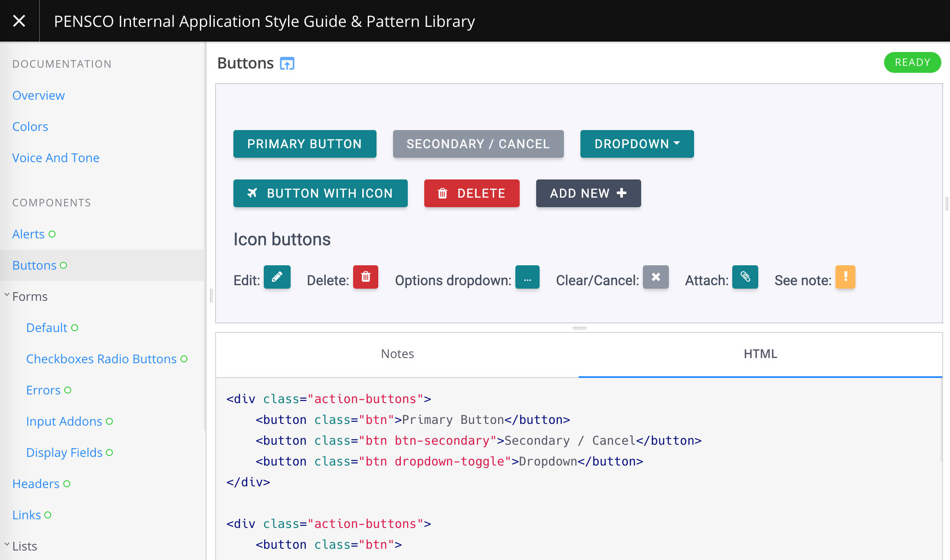The image size is (950, 560).
Task: Click the See note exclamation icon button
Action: (x=845, y=277)
